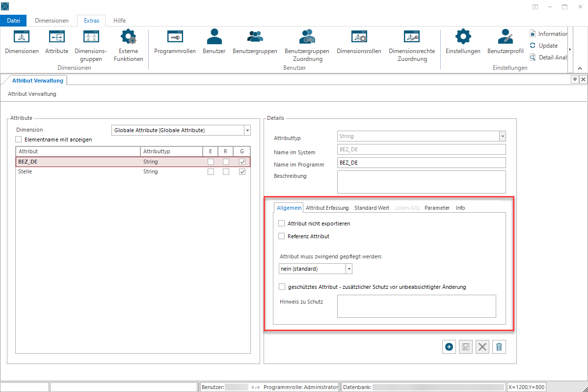Enable geschütztes Attribut checkbox
This screenshot has width=588, height=392.
tap(282, 287)
